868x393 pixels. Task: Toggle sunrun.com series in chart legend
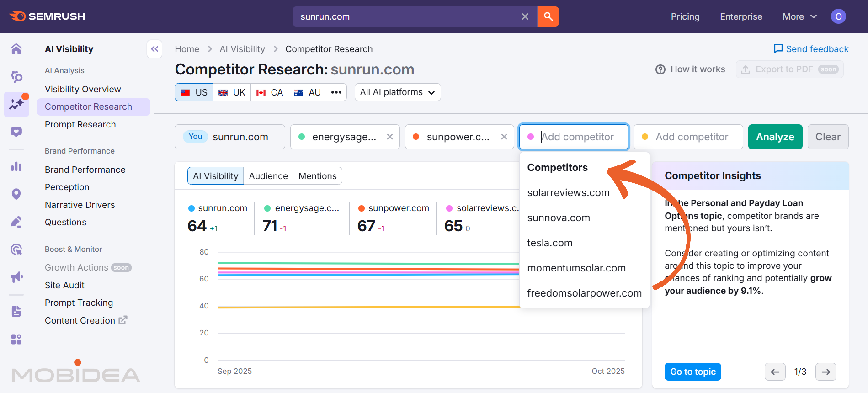(x=218, y=208)
